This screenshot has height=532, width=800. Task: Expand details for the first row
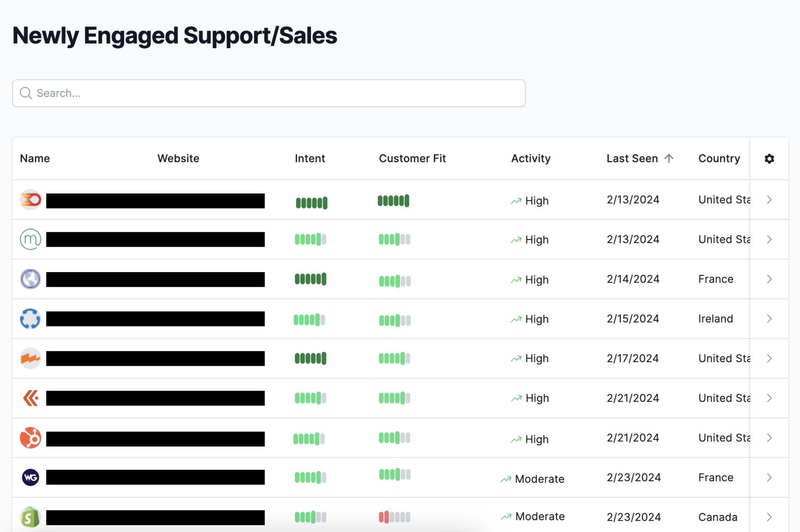pos(769,199)
